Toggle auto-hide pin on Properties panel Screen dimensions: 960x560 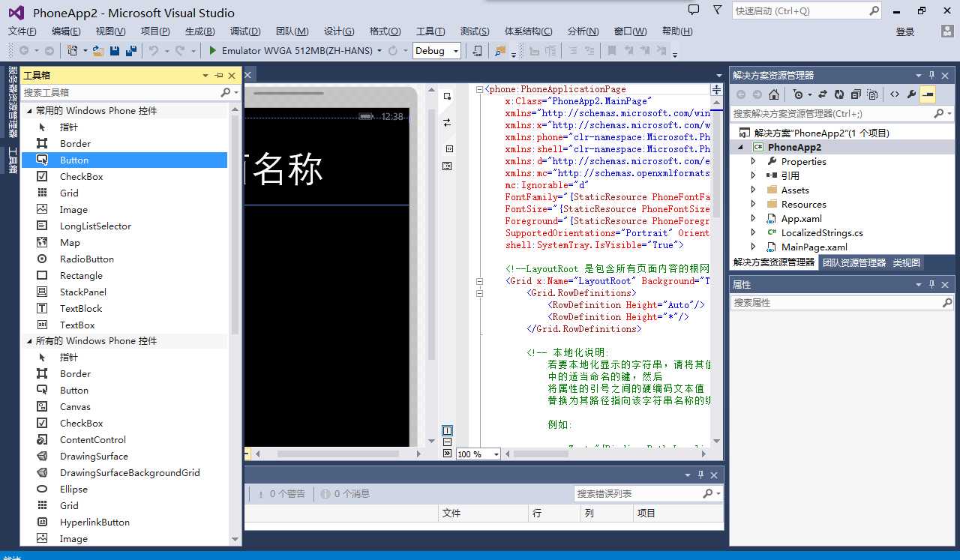pyautogui.click(x=932, y=284)
